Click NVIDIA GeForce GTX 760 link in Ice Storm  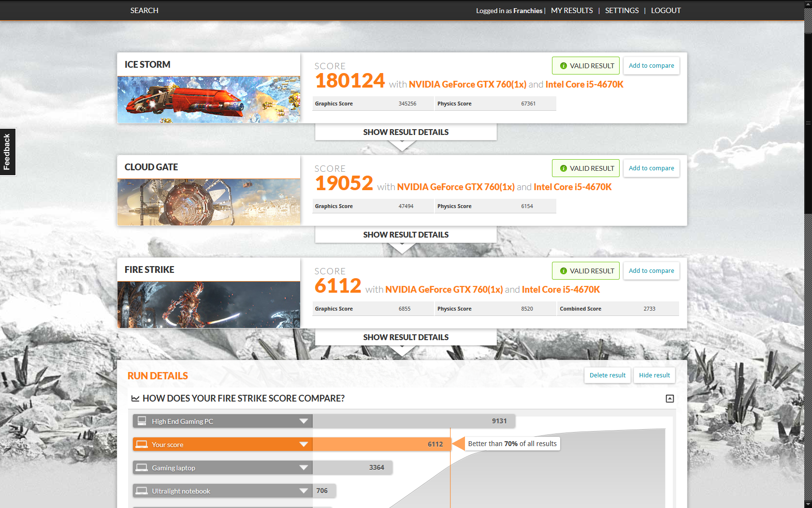[467, 84]
